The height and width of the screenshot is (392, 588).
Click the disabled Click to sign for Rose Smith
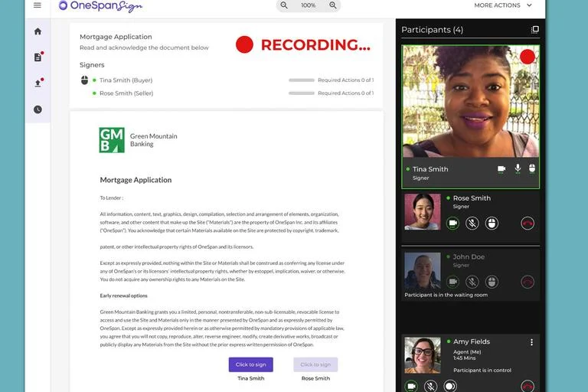(x=315, y=364)
